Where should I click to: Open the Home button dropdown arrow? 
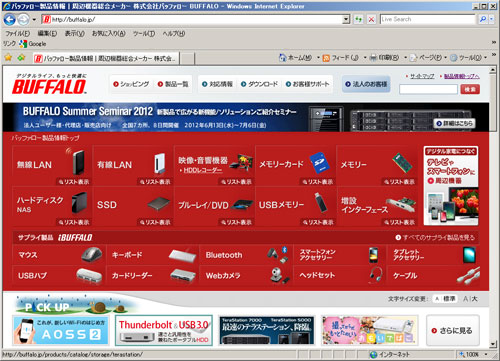(x=318, y=58)
